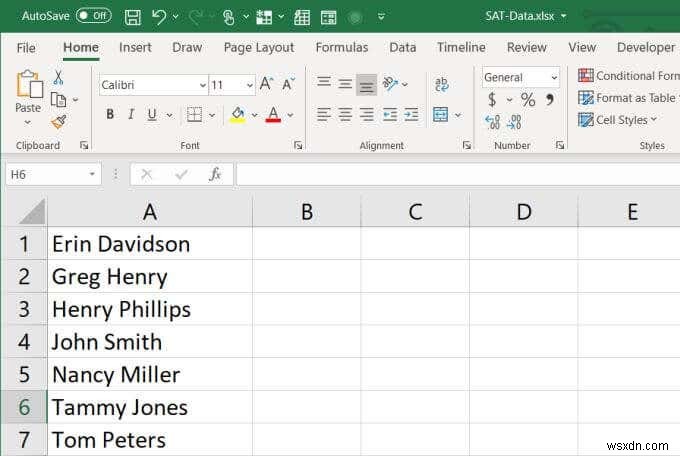Toggle the AutoSave switch
The image size is (680, 456).
(x=94, y=16)
